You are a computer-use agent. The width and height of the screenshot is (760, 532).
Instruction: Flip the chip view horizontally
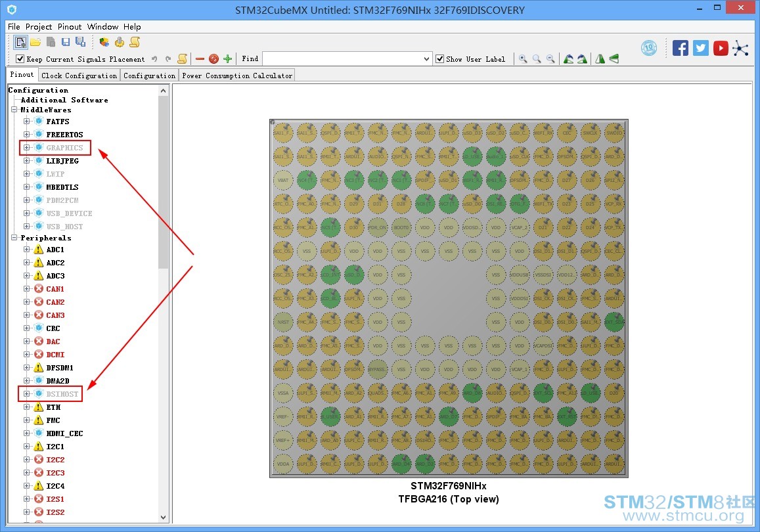tap(600, 59)
